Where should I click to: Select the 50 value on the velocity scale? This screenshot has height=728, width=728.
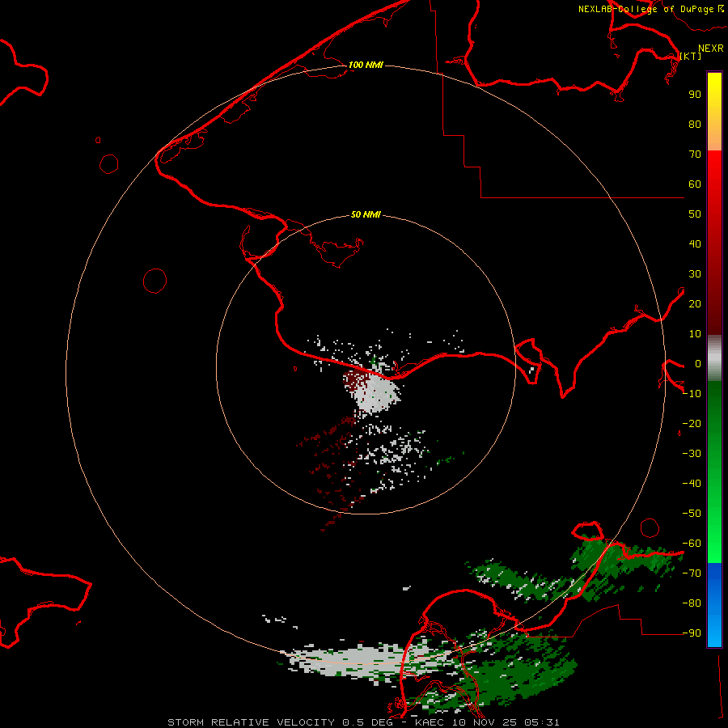pyautogui.click(x=695, y=214)
